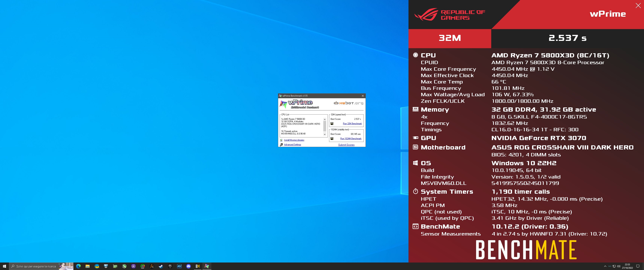This screenshot has height=270, width=644.
Task: Click the wrench icon beside Advanced Settings
Action: tap(281, 145)
